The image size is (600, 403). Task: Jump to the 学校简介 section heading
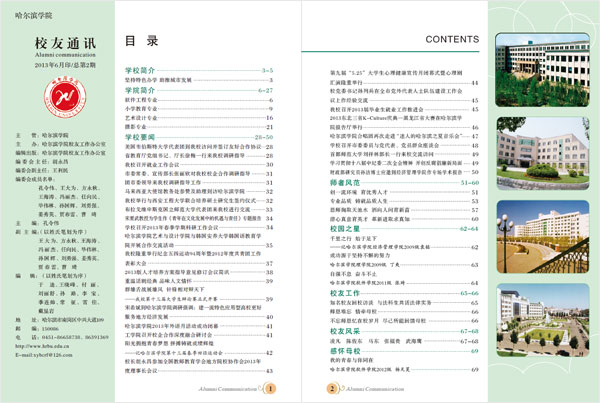[x=140, y=70]
